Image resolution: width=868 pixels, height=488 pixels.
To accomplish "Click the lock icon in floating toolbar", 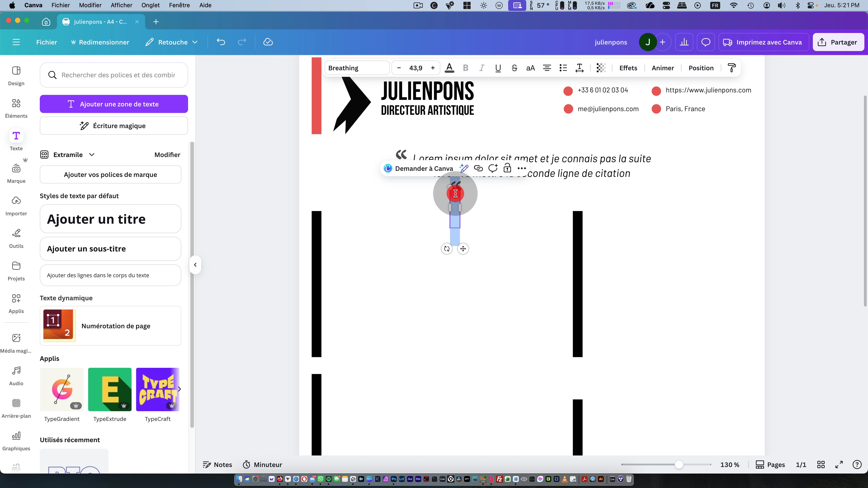I will [x=507, y=168].
